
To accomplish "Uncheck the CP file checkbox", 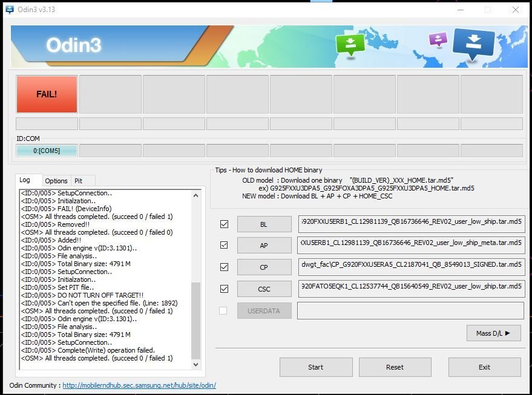I will point(224,267).
